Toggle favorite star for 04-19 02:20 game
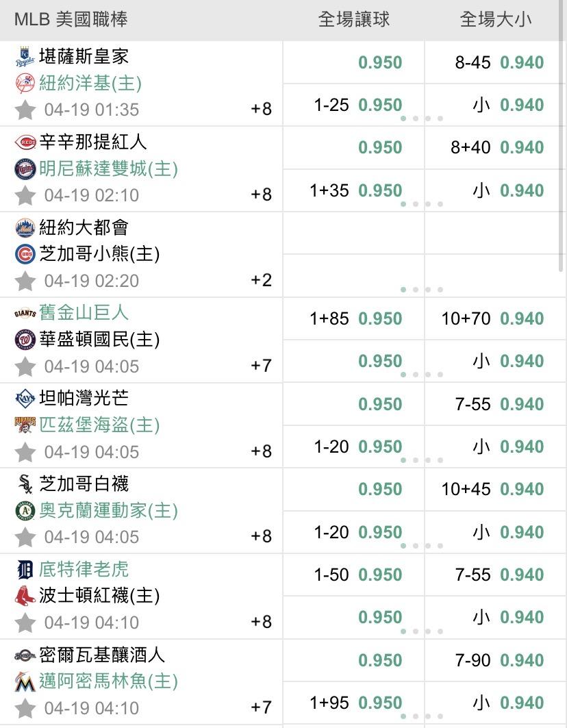The height and width of the screenshot is (728, 567). [25, 281]
